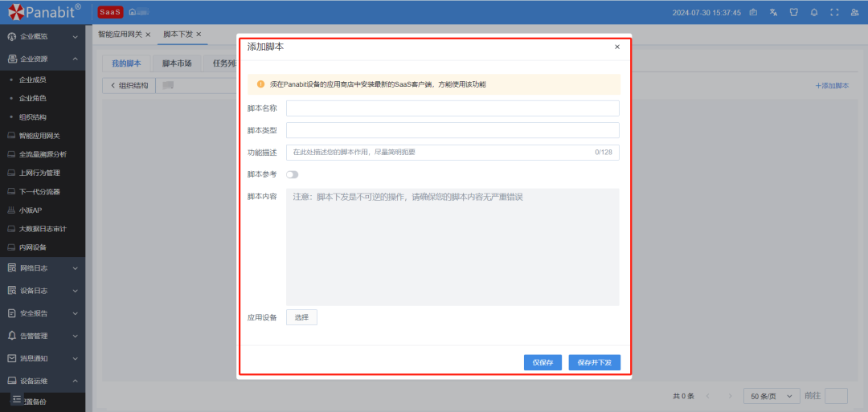
Task: Close the 脚本下发 tab
Action: pyautogui.click(x=199, y=35)
